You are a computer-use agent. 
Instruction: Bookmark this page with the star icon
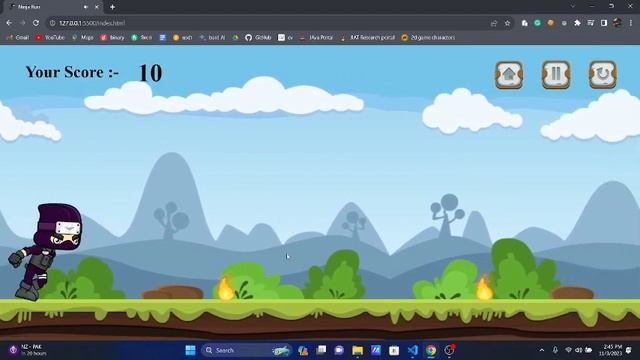point(507,23)
